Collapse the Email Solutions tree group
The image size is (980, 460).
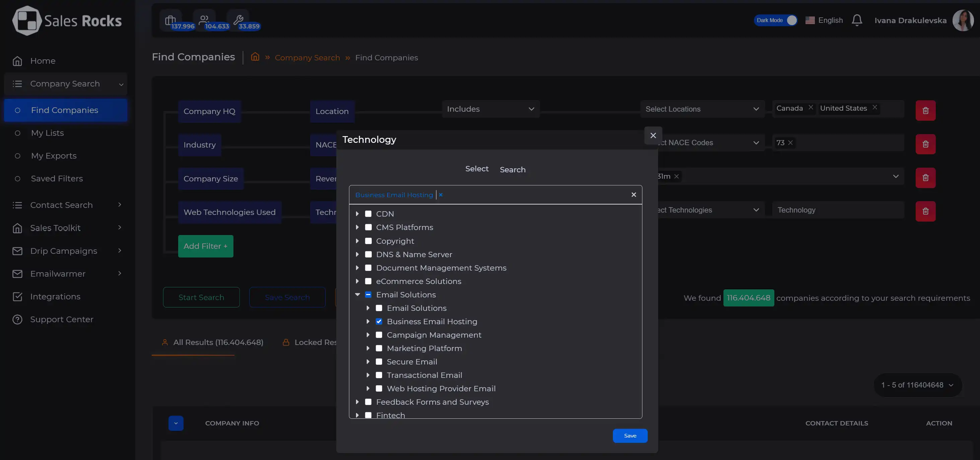tap(357, 294)
